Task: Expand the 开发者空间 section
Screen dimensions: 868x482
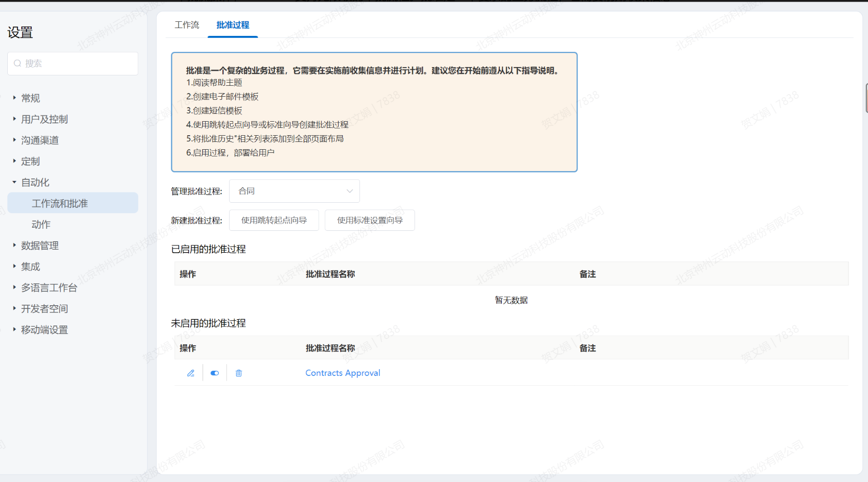Action: [x=44, y=309]
